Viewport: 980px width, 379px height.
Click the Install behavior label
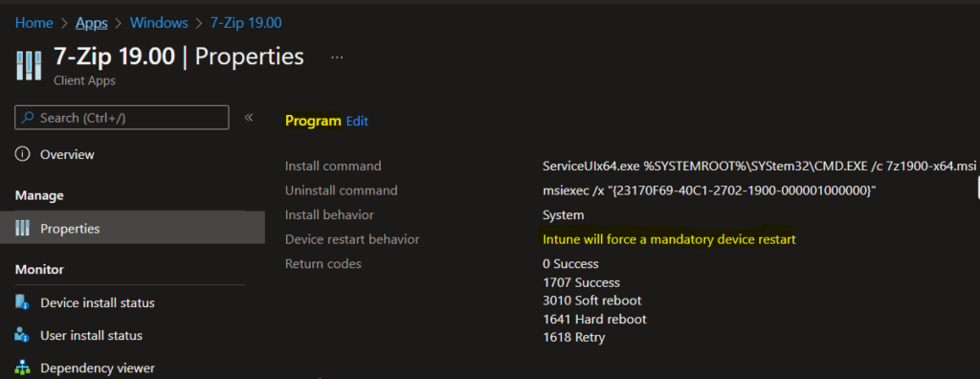click(x=329, y=215)
